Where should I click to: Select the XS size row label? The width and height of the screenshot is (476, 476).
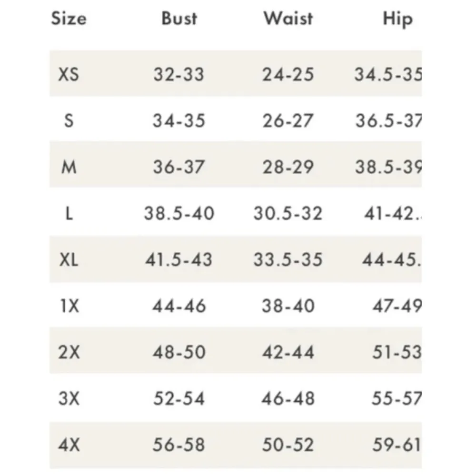[x=69, y=75]
